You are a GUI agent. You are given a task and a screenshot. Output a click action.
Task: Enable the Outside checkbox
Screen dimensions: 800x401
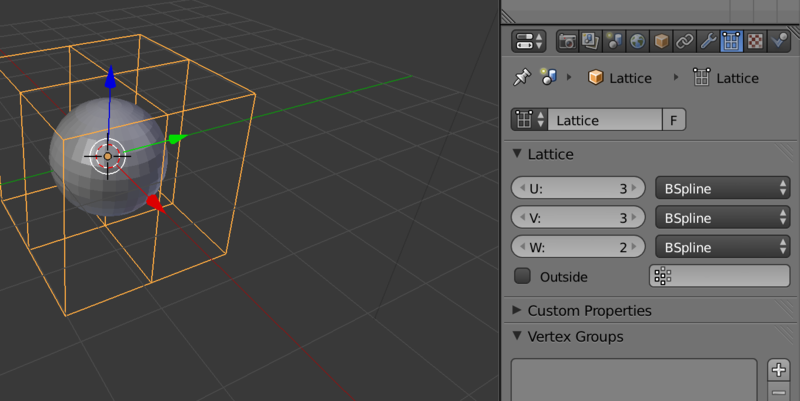[x=522, y=276]
